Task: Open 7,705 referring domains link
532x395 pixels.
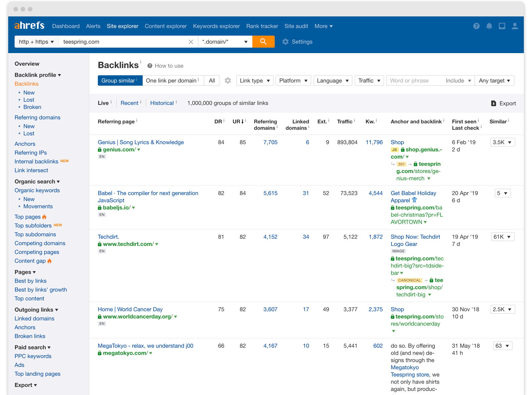Action: 270,142
